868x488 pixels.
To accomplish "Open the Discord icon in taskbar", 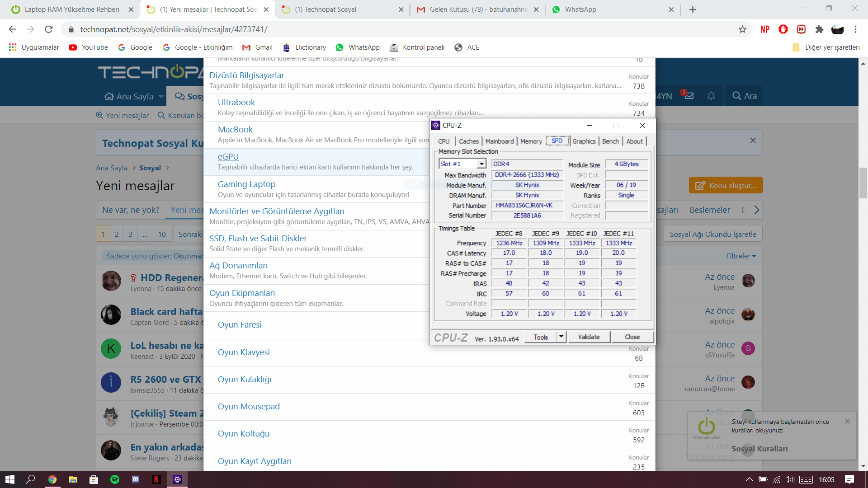I will point(136,479).
